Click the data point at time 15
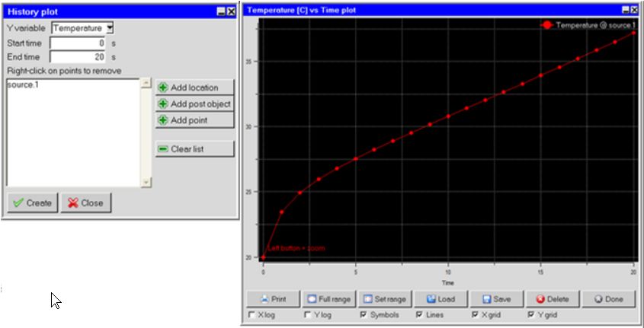The width and height of the screenshot is (644, 328). (541, 75)
